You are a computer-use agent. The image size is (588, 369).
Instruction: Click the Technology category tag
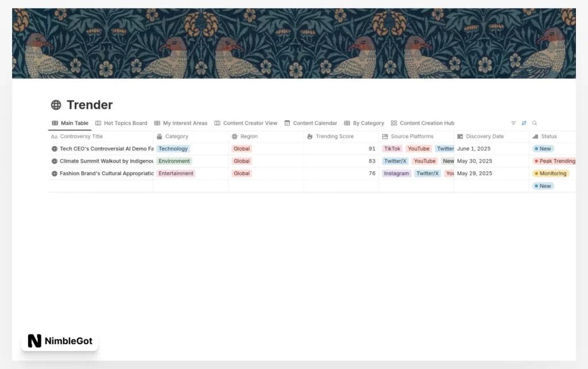173,149
